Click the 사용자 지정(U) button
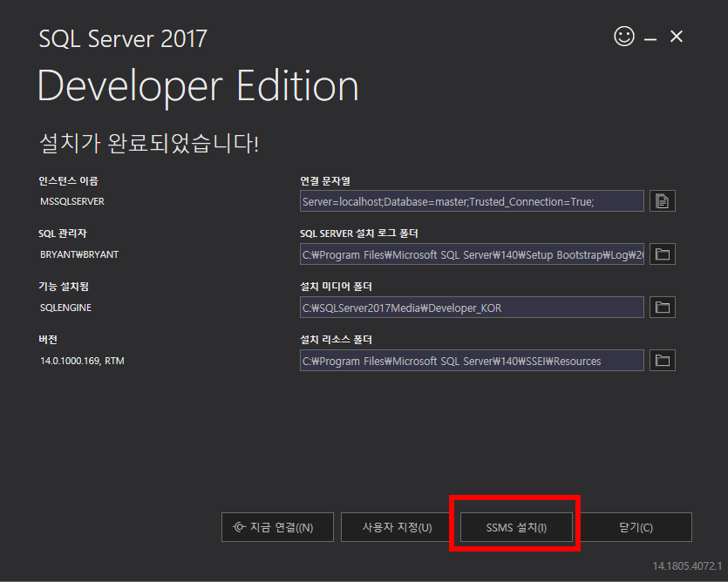Image resolution: width=728 pixels, height=582 pixels. [x=397, y=527]
